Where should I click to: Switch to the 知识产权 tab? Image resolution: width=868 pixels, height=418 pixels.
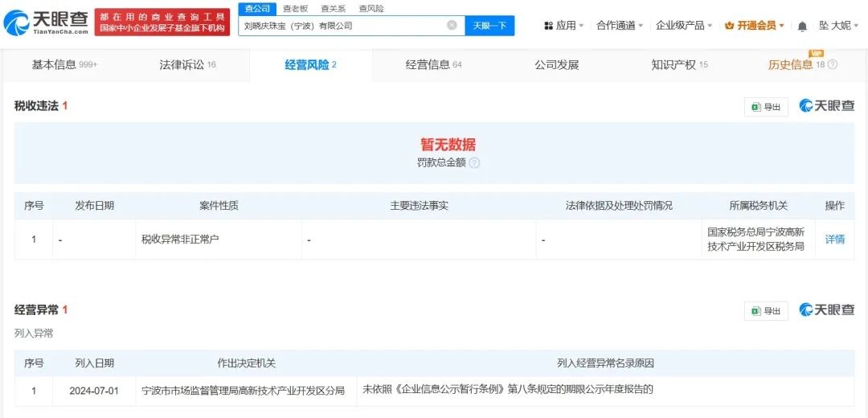(x=679, y=64)
